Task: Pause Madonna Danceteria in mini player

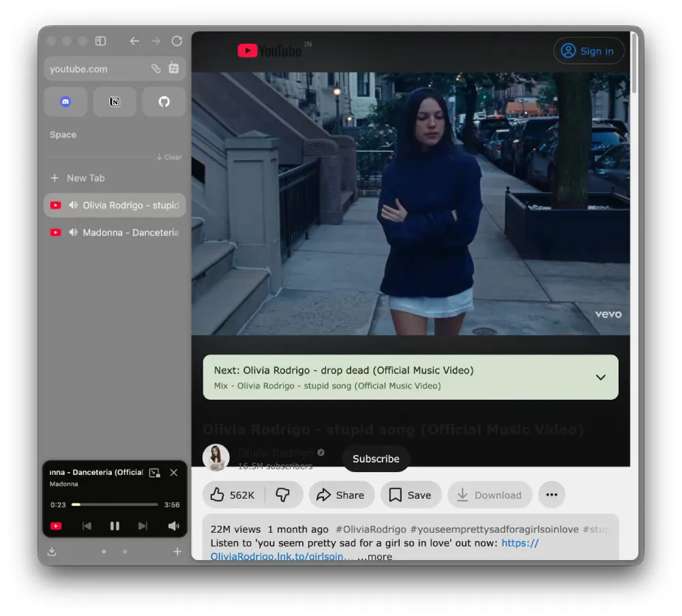Action: click(x=115, y=526)
